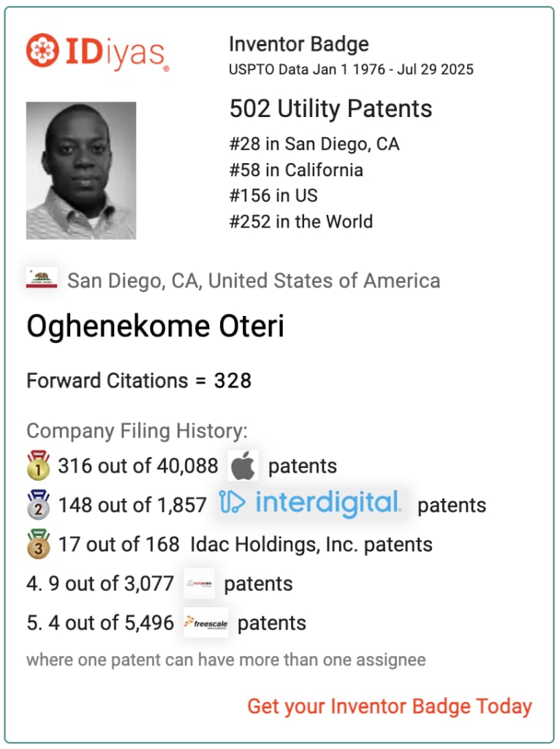
Task: Click the #252 in the World ranking
Action: pyautogui.click(x=300, y=222)
